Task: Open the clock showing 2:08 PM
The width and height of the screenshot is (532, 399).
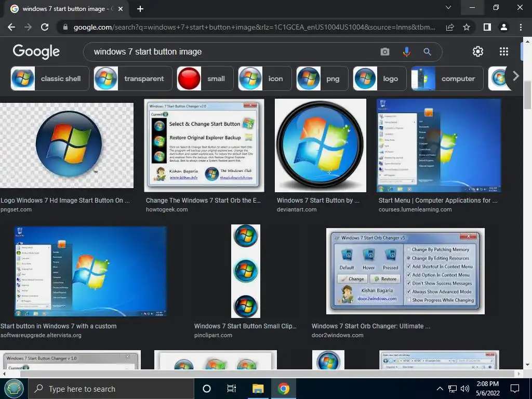Action: pos(487,389)
